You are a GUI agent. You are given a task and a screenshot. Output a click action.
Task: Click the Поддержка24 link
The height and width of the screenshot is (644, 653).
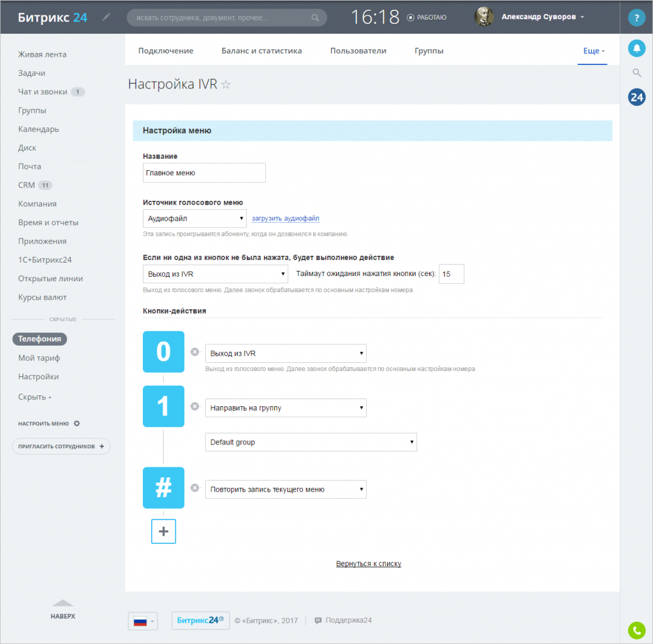[348, 620]
